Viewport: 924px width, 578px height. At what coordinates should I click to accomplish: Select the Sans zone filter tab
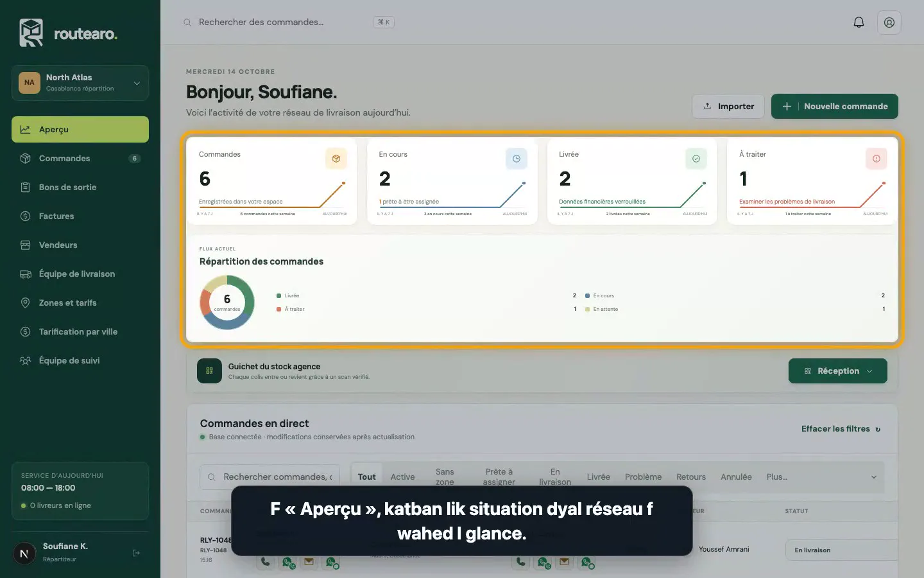445,477
